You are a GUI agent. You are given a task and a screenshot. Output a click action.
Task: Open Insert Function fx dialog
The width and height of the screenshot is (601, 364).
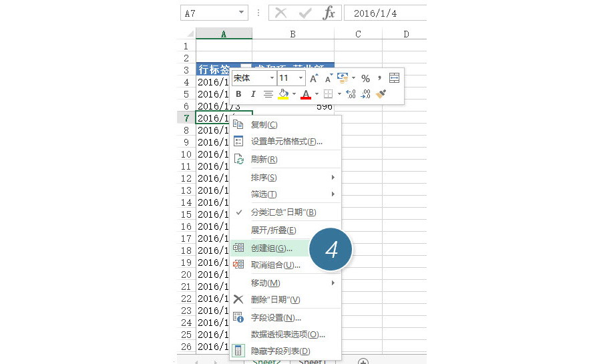coord(329,13)
